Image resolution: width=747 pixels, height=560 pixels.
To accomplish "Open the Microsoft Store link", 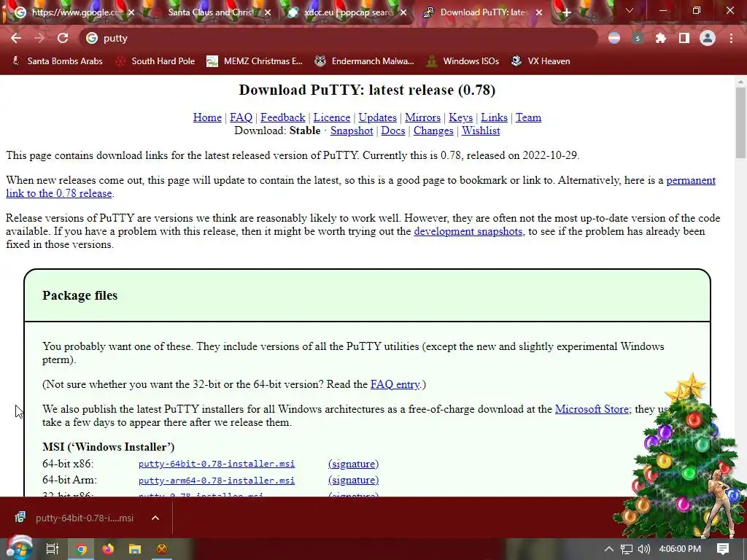I will (x=592, y=409).
